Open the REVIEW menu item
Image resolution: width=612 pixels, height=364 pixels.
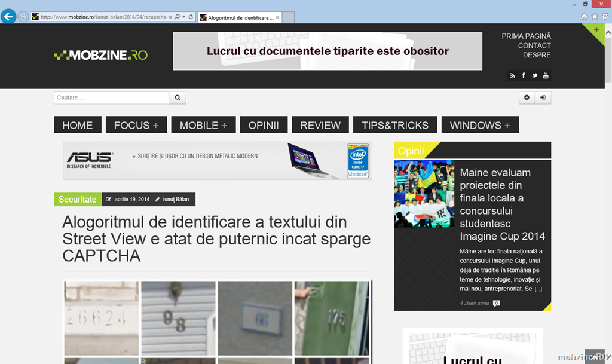coord(320,125)
